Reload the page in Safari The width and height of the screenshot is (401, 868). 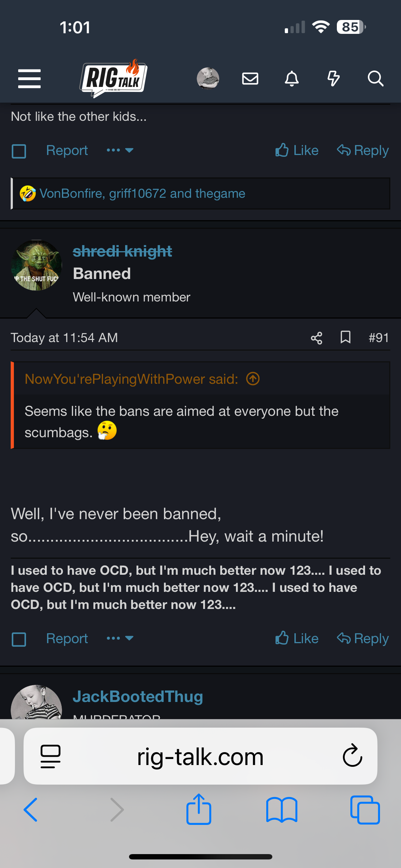(x=352, y=756)
